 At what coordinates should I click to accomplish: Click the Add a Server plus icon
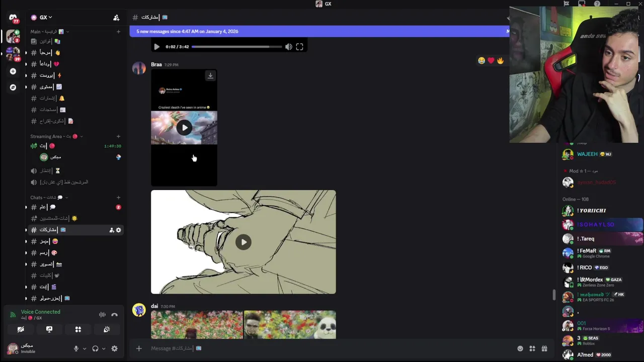(13, 71)
